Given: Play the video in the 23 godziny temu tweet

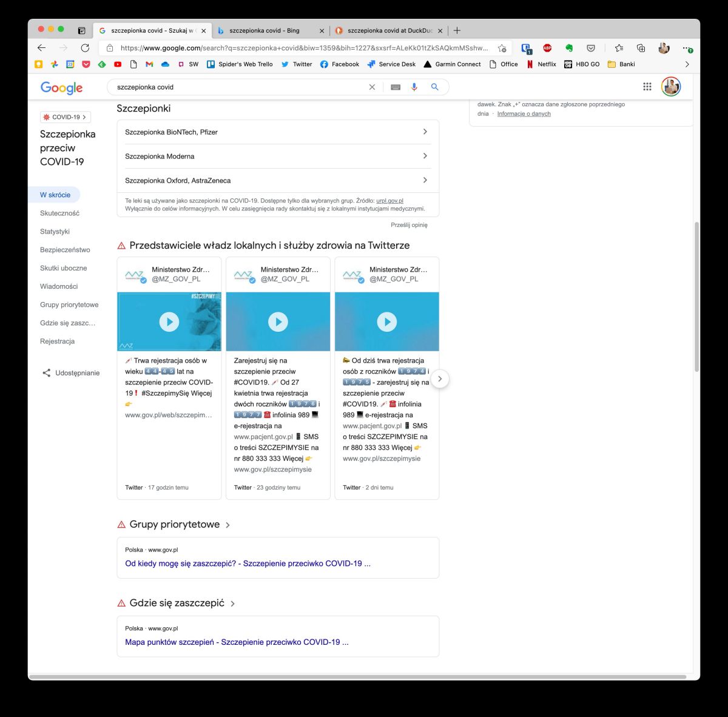Looking at the screenshot, I should pyautogui.click(x=278, y=322).
